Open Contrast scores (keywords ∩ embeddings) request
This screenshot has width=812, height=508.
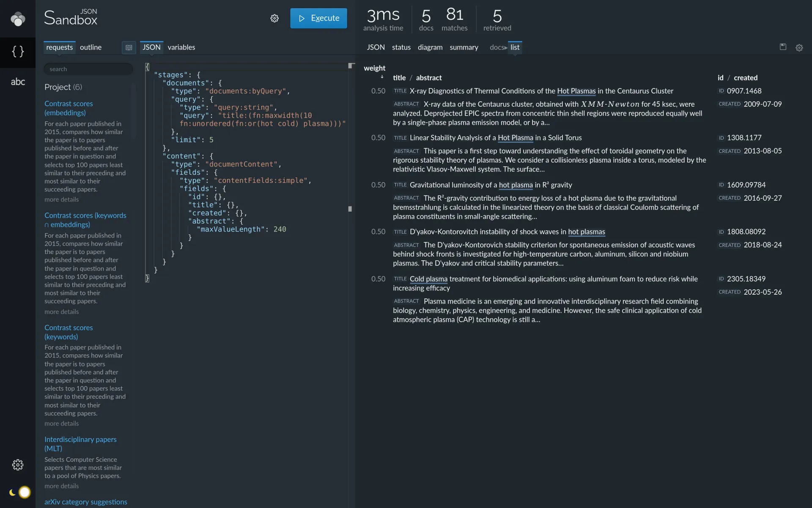pos(85,220)
